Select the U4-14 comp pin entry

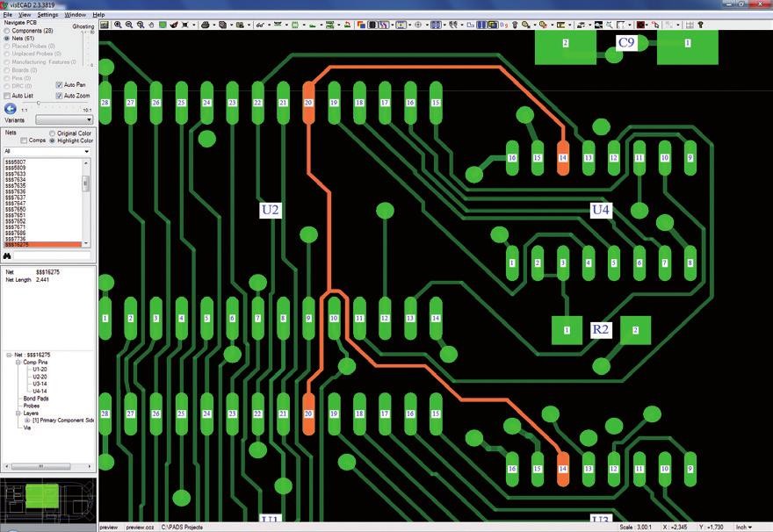[x=40, y=391]
